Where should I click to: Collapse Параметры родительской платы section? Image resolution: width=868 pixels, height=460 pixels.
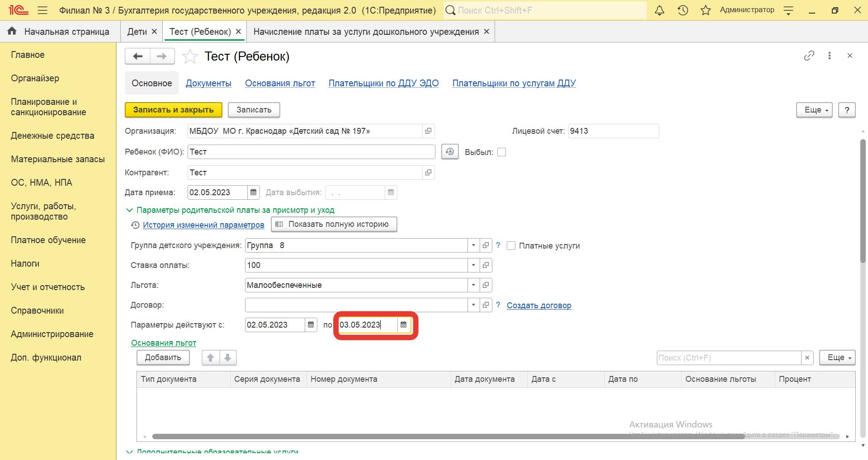coord(129,210)
